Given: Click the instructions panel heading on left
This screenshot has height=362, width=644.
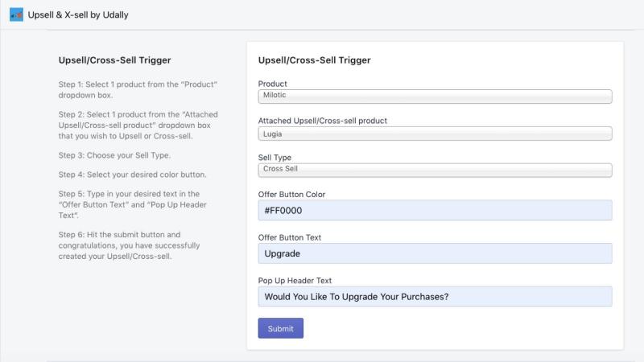Looking at the screenshot, I should tap(114, 60).
